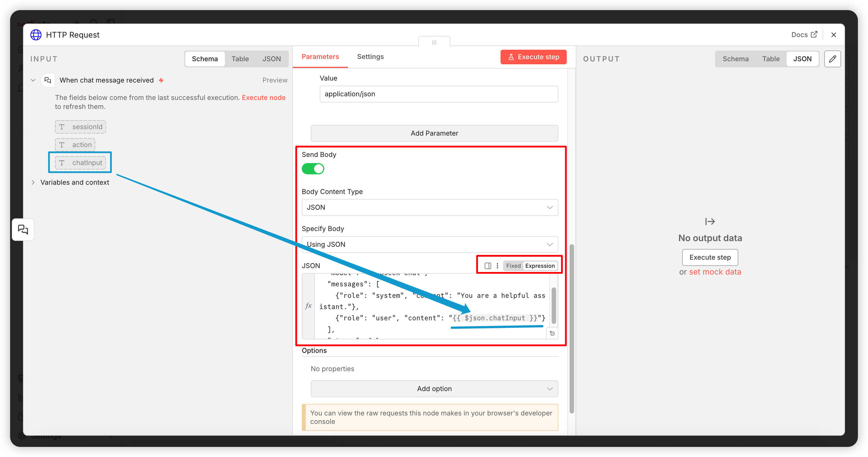Click the pencil edit output icon
Screen dimensions: 868x457
click(832, 59)
